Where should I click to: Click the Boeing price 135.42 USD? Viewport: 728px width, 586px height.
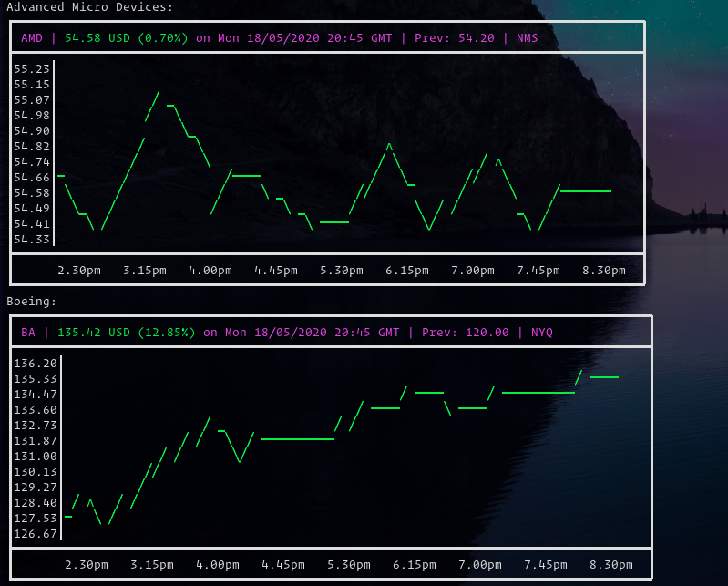coord(94,333)
